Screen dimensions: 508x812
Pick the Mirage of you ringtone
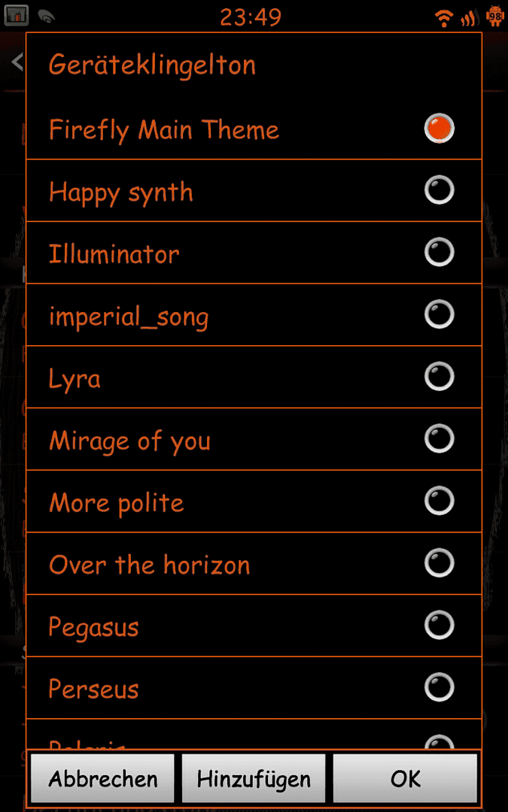click(x=254, y=439)
